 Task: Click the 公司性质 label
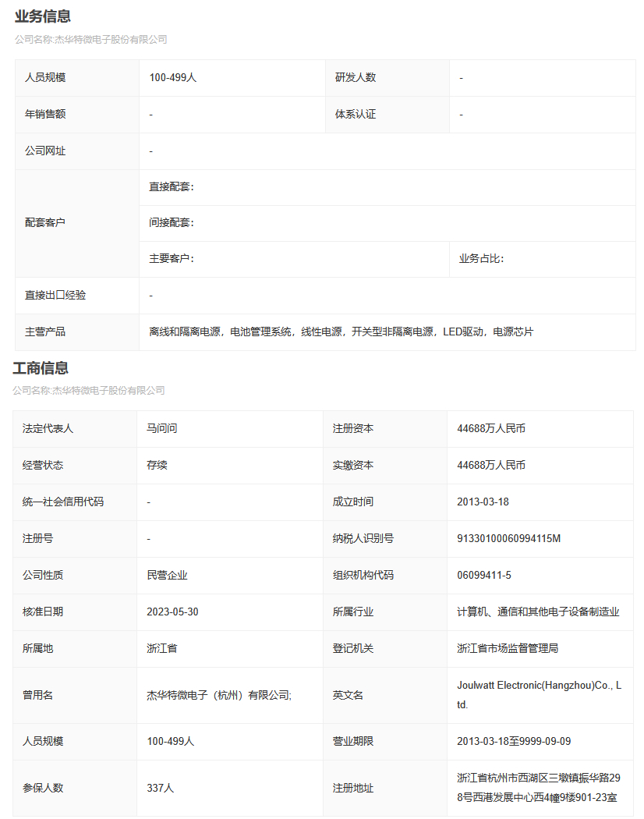[43, 575]
